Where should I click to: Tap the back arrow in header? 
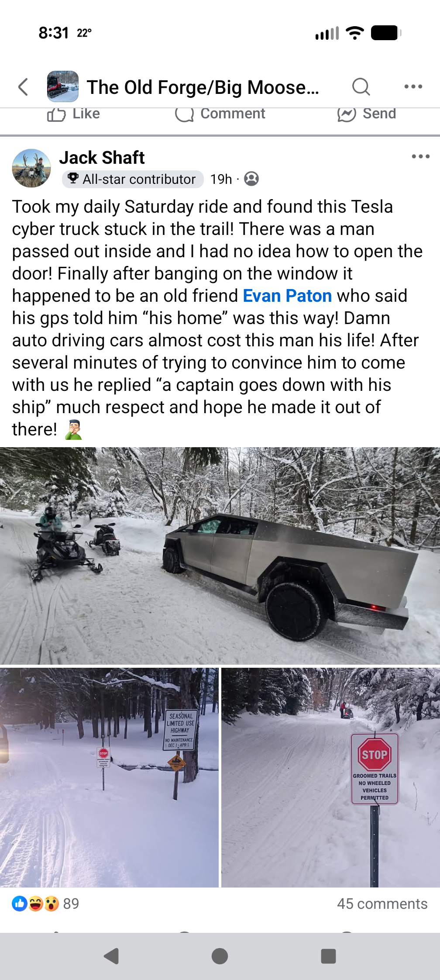(x=23, y=87)
